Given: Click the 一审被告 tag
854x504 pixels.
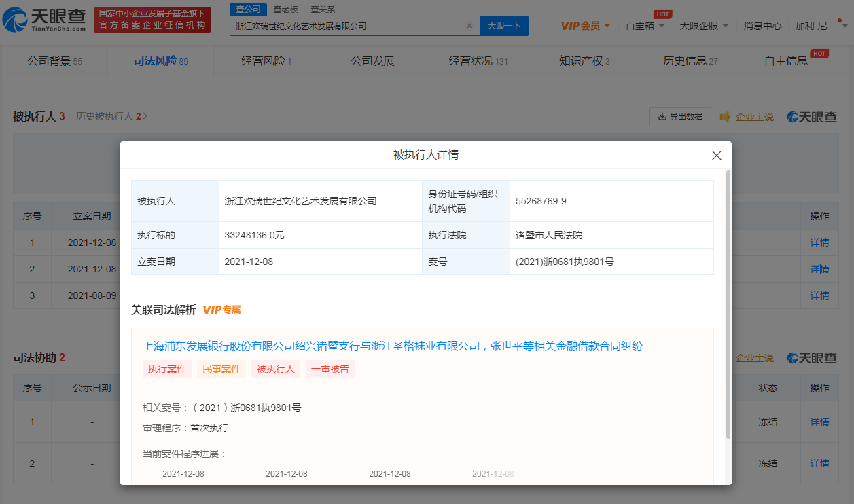Looking at the screenshot, I should pos(330,369).
